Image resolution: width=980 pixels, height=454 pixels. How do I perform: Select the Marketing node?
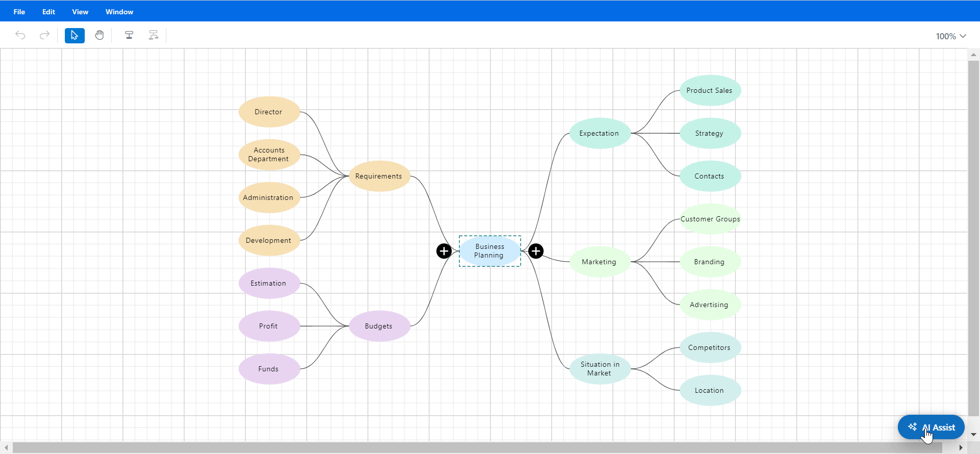600,262
